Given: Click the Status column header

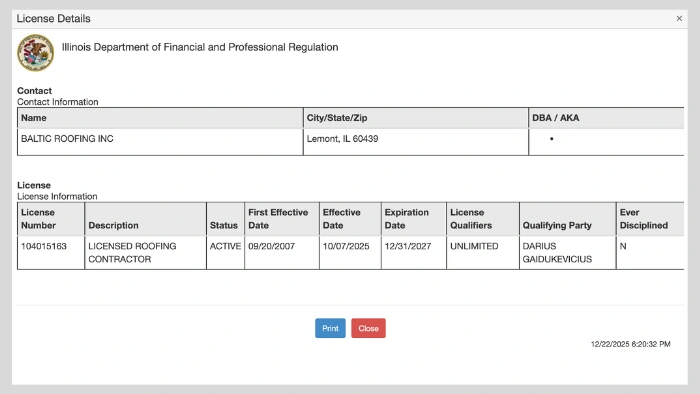Looking at the screenshot, I should (x=225, y=219).
